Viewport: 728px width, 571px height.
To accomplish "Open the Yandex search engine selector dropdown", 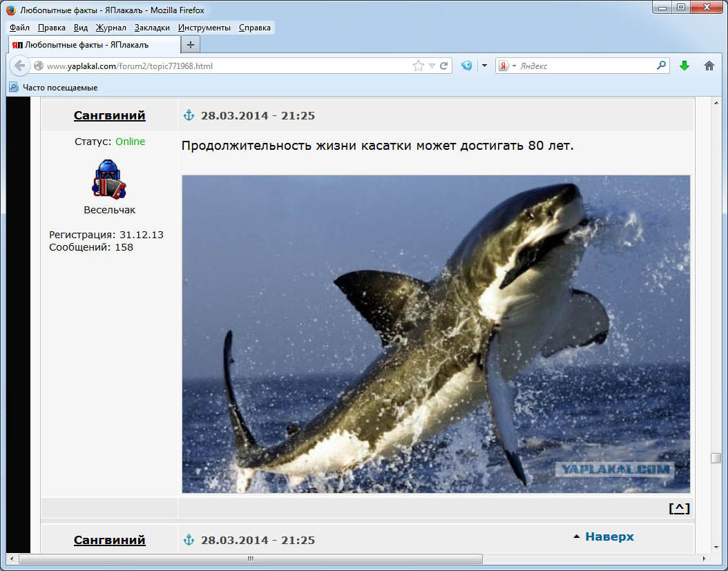I will [508, 66].
